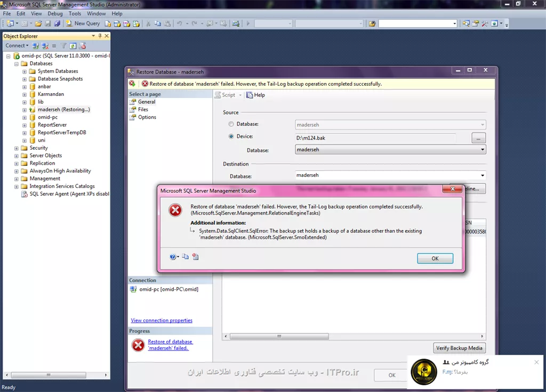Select the Database source radio button

tap(231, 124)
